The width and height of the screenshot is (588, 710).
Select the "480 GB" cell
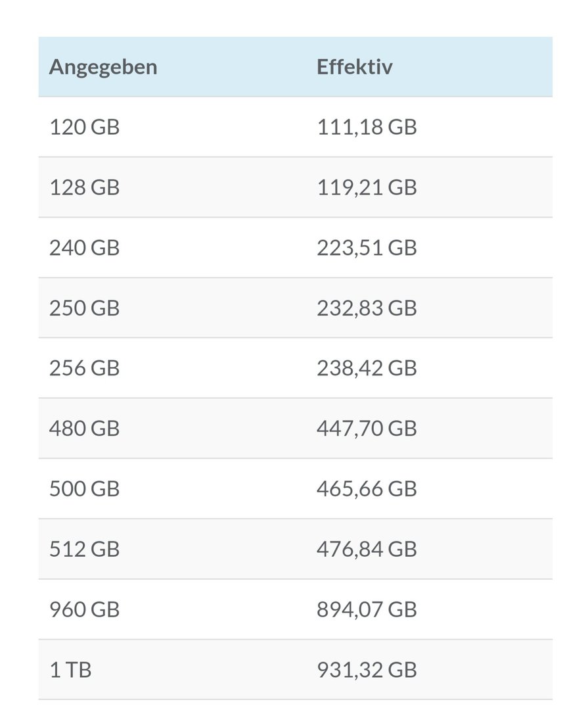click(x=85, y=429)
